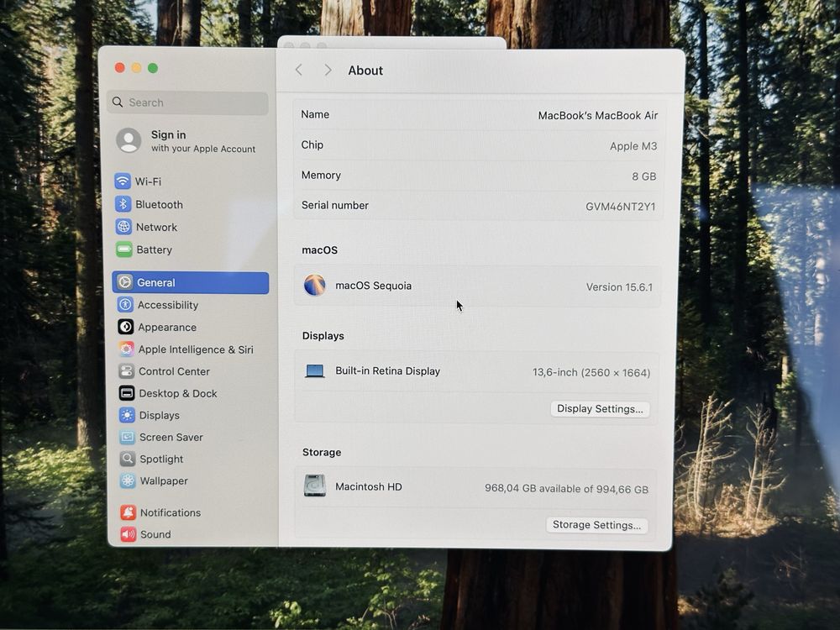Click the Chip label
This screenshot has width=840, height=630.
pos(312,144)
